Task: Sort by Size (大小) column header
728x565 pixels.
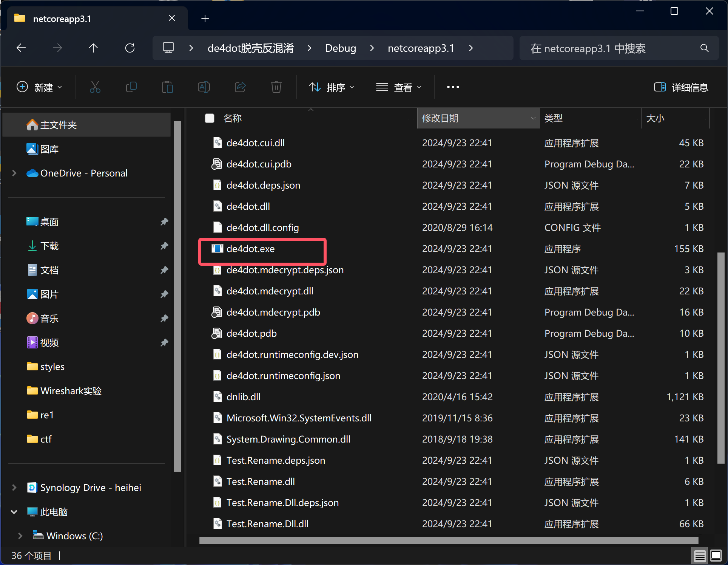Action: 656,118
